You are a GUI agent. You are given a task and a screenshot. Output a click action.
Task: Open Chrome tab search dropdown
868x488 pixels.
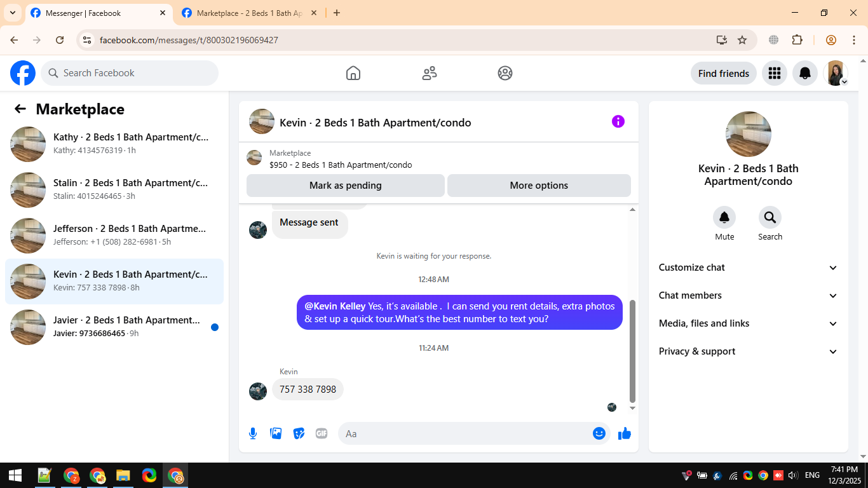pos(13,13)
